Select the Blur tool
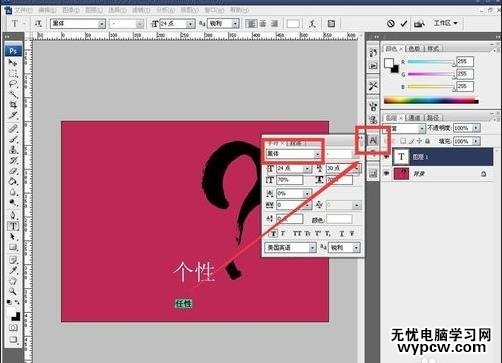The height and width of the screenshot is (363, 502). [x=13, y=192]
